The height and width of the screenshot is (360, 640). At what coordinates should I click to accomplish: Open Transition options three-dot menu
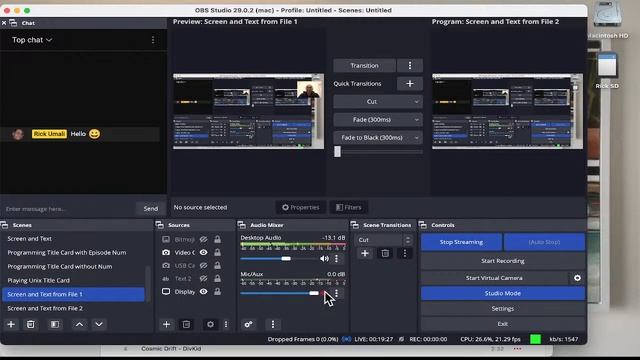[x=410, y=66]
